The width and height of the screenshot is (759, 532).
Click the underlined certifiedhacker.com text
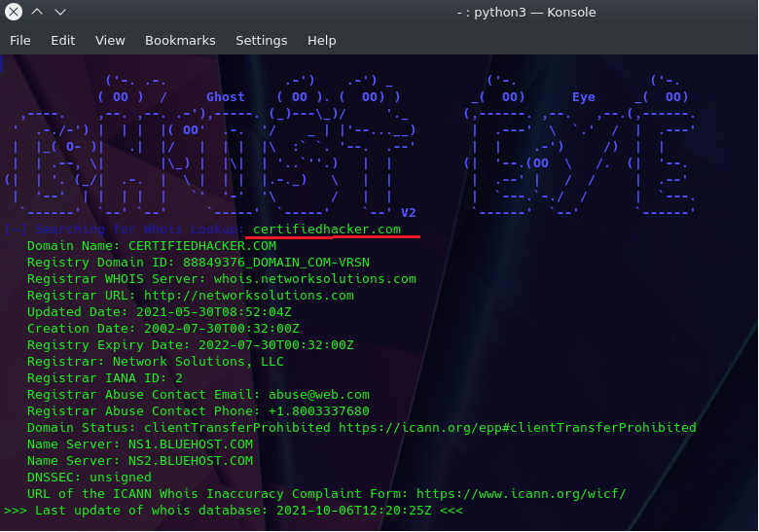click(327, 230)
